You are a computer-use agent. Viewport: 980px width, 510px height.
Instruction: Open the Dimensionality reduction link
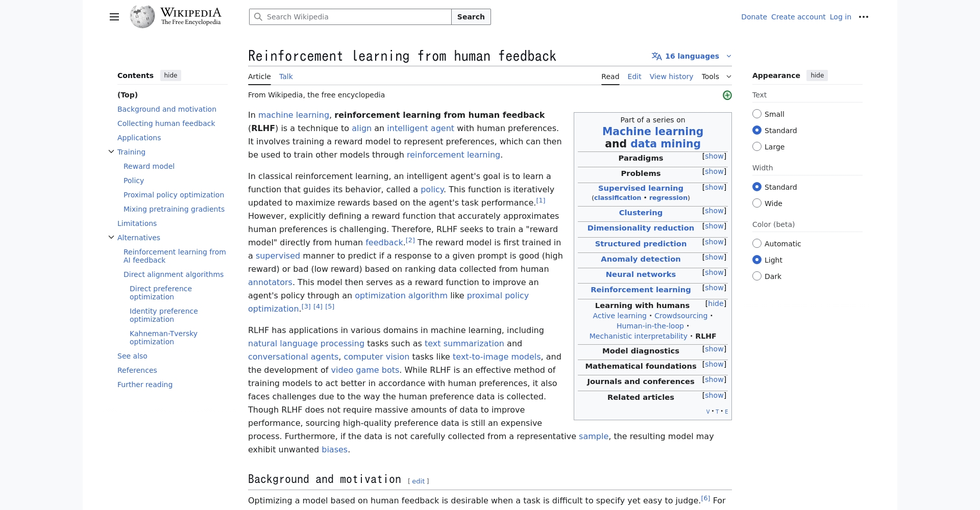tap(641, 228)
